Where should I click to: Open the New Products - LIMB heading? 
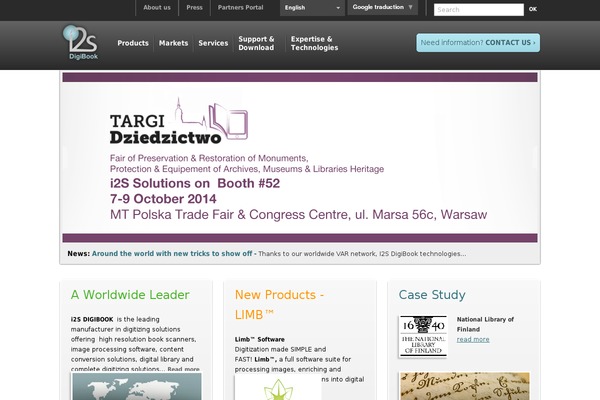coord(279,305)
